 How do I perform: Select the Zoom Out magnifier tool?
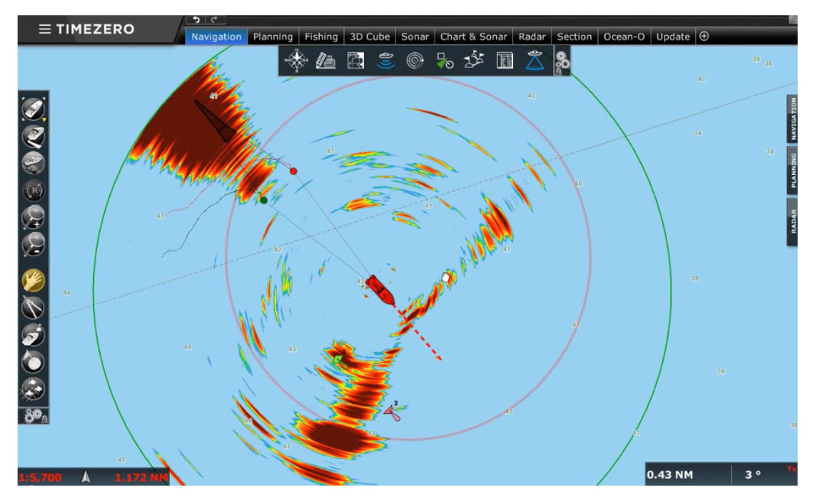point(33,244)
